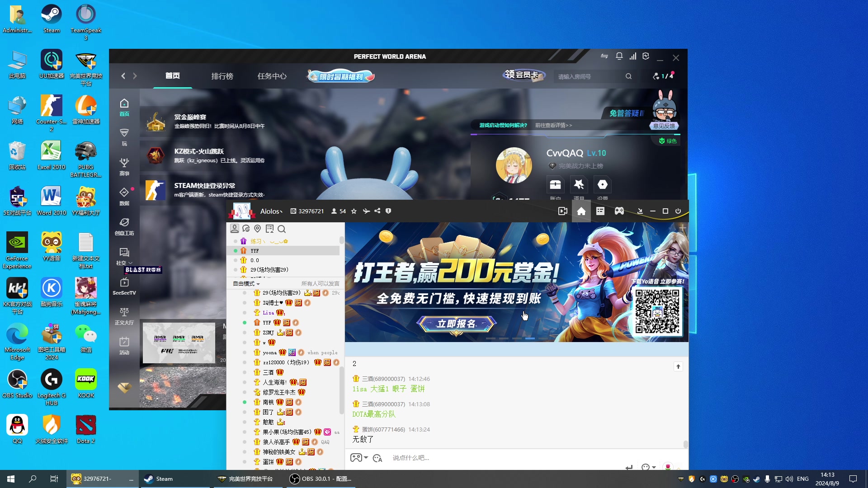
Task: Select user Lisa in the channel list
Action: pyautogui.click(x=269, y=313)
